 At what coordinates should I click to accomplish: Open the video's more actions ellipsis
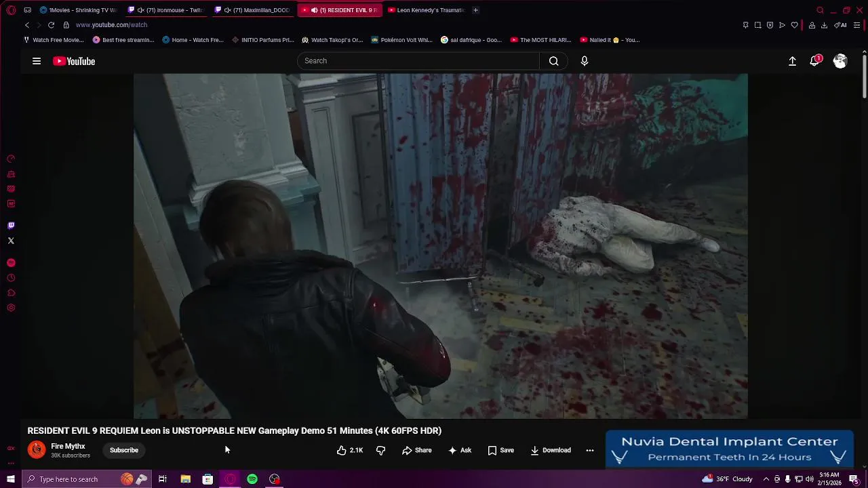coord(590,450)
